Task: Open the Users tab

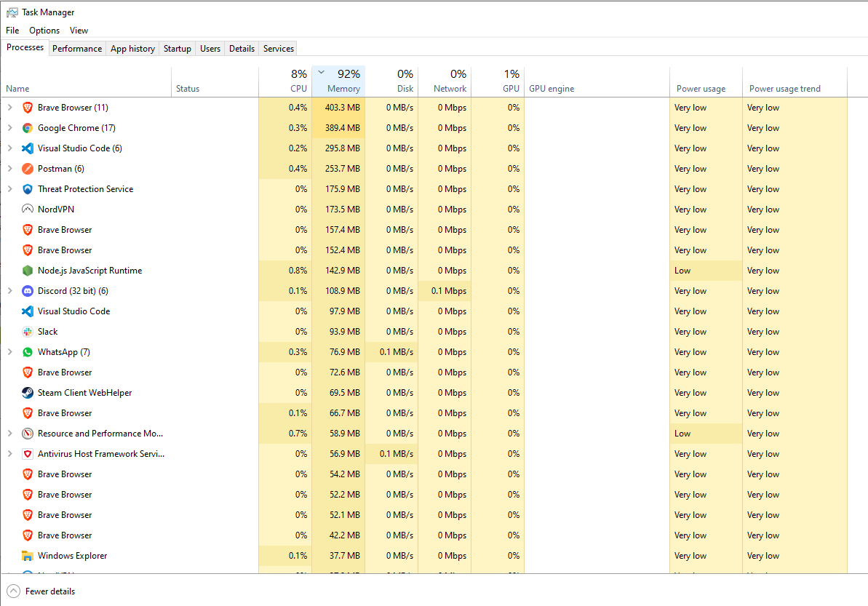Action: 210,49
